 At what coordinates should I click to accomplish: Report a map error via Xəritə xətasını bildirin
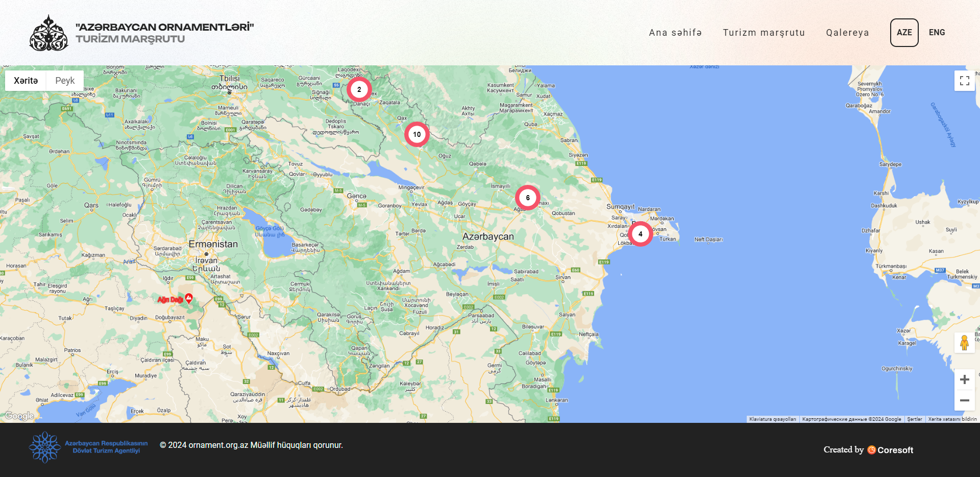click(x=952, y=418)
